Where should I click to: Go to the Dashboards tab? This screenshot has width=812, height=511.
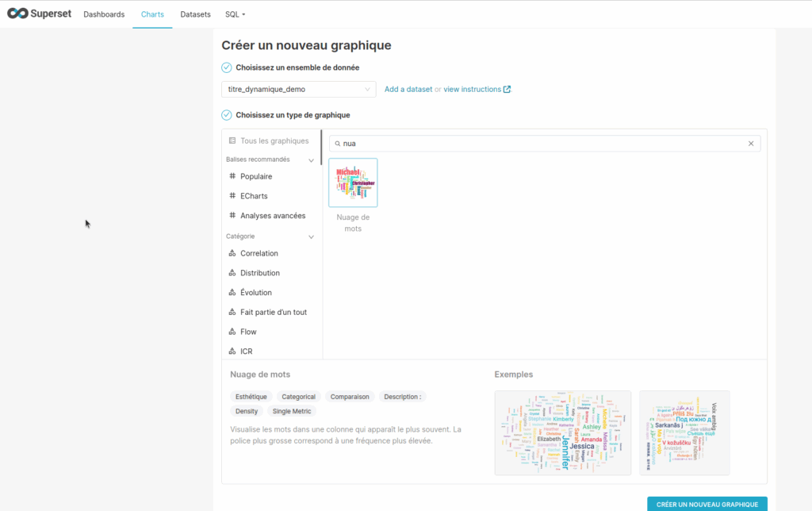click(x=104, y=14)
